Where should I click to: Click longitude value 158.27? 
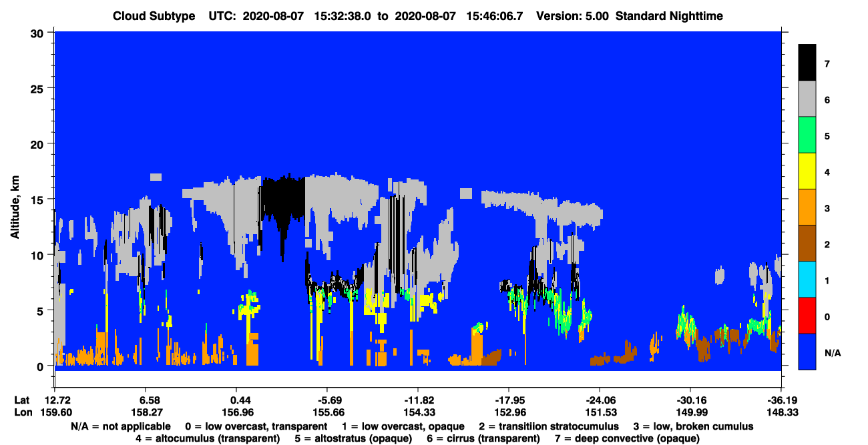pyautogui.click(x=146, y=413)
